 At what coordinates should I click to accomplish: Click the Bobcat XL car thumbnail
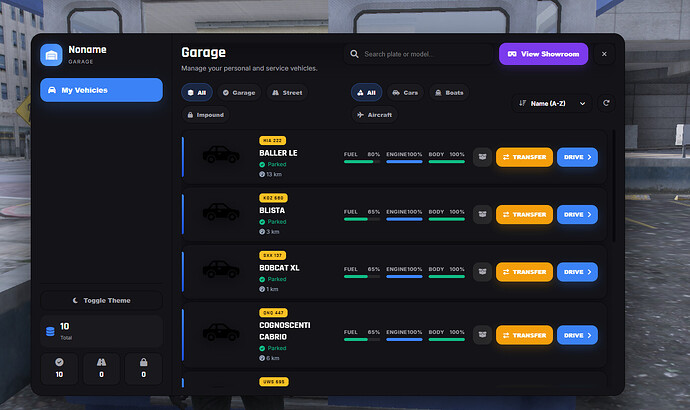pyautogui.click(x=221, y=269)
